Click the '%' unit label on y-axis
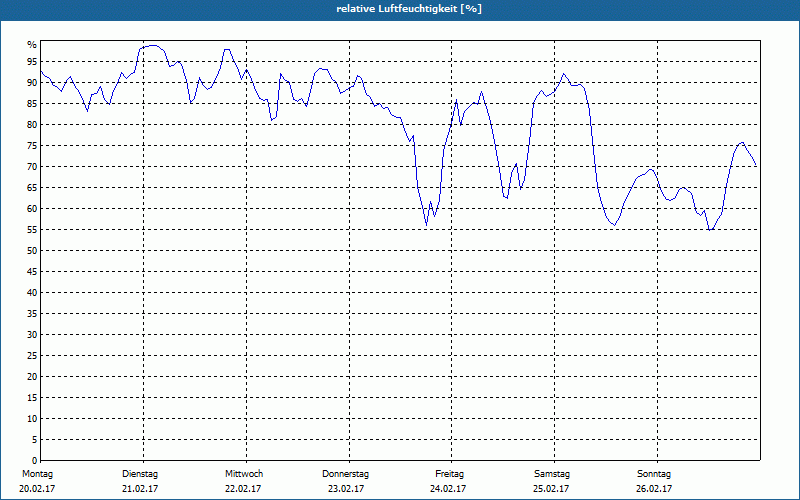 coord(32,45)
